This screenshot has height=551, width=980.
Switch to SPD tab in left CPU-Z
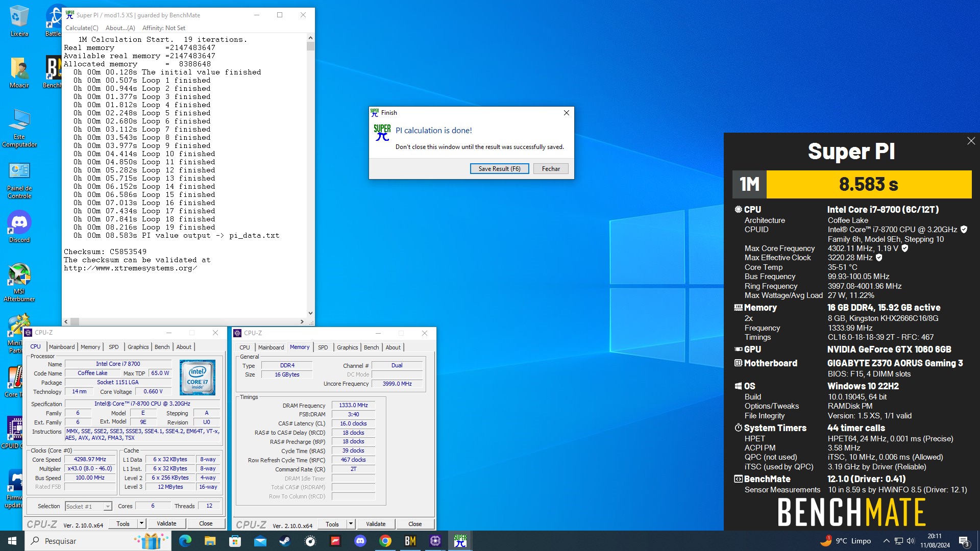tap(113, 347)
